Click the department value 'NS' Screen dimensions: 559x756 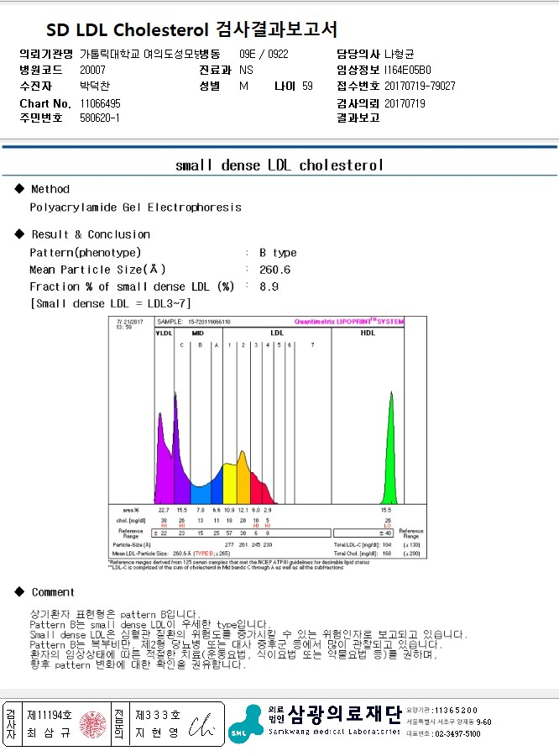pyautogui.click(x=246, y=70)
